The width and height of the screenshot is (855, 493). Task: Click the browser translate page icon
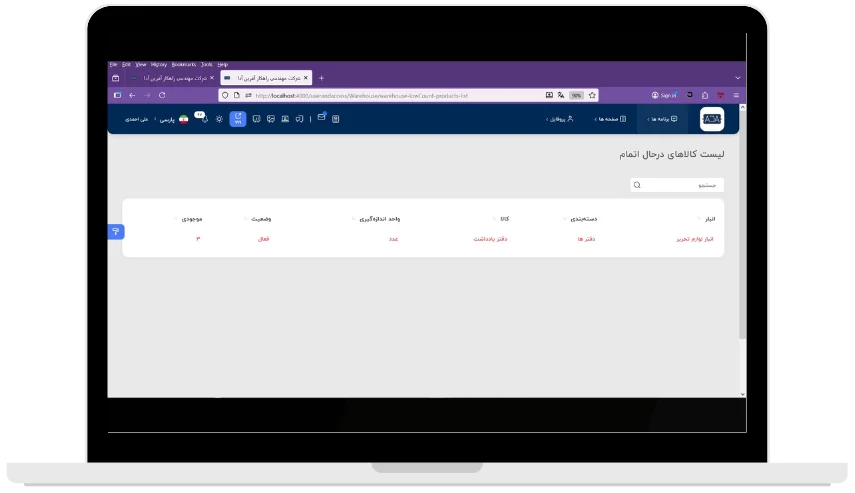[x=562, y=96]
